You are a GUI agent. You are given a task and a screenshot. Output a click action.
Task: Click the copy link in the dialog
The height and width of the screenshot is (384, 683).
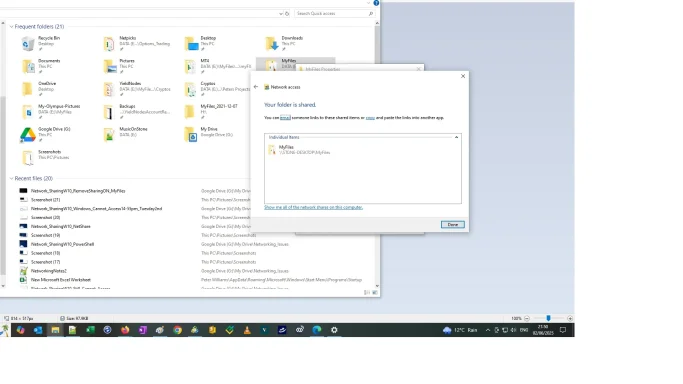370,118
